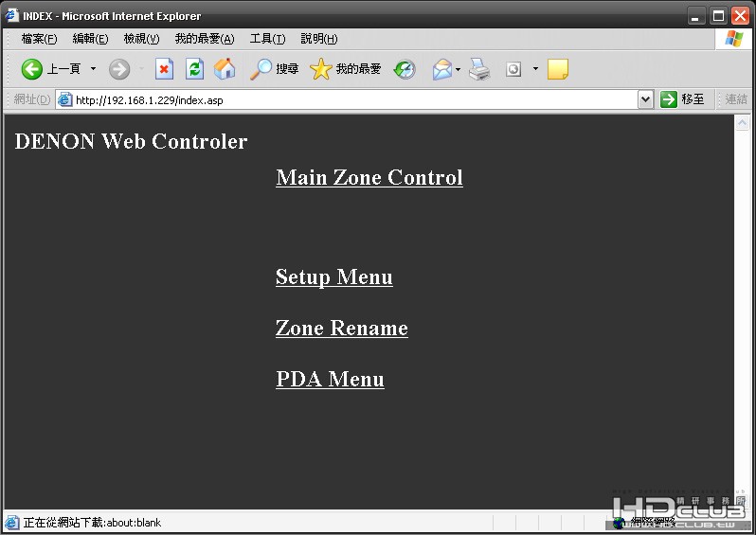The height and width of the screenshot is (535, 756).
Task: Click the IE icon in title bar
Action: 11,15
